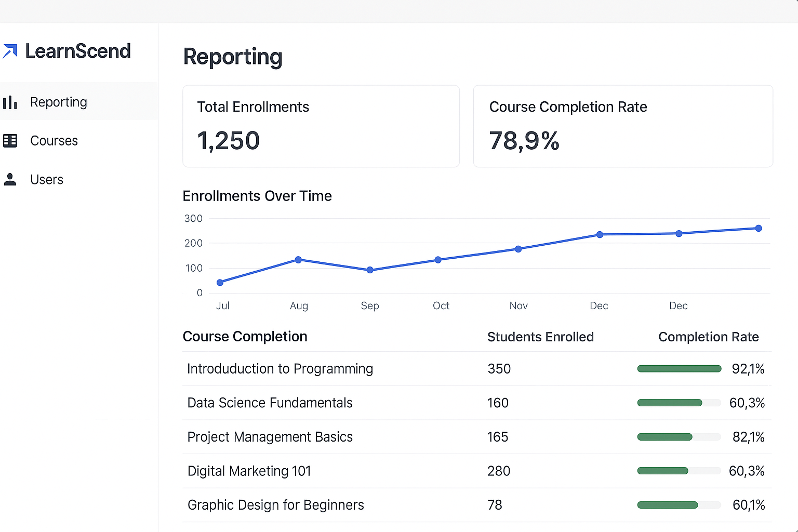
Task: Click the Completion Rate column header
Action: click(x=708, y=337)
